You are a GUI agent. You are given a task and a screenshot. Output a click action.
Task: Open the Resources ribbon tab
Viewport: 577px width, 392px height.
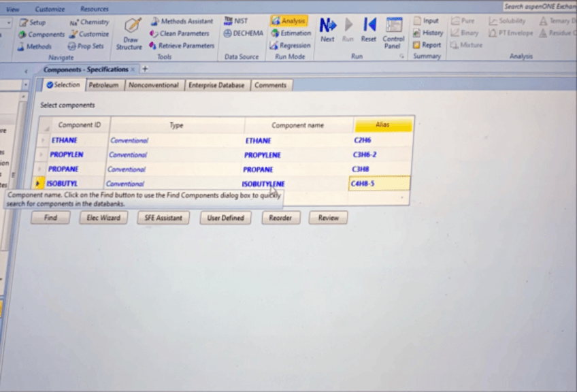click(94, 8)
